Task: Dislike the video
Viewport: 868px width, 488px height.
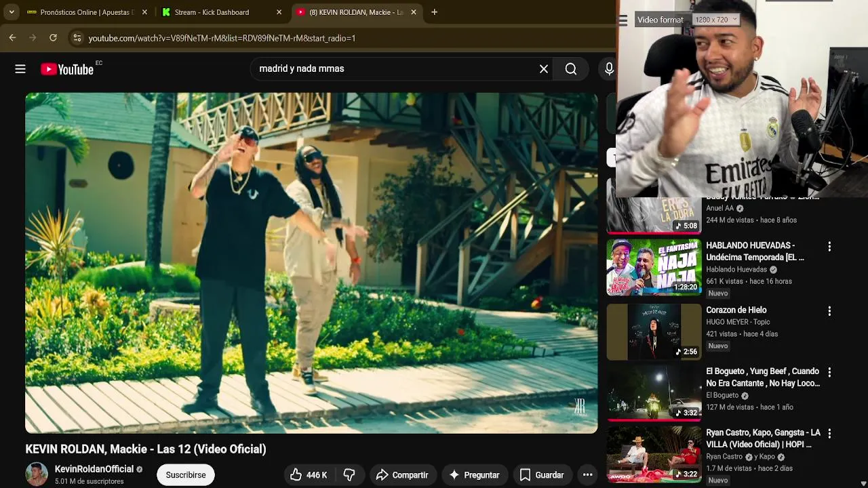Action: 349,475
